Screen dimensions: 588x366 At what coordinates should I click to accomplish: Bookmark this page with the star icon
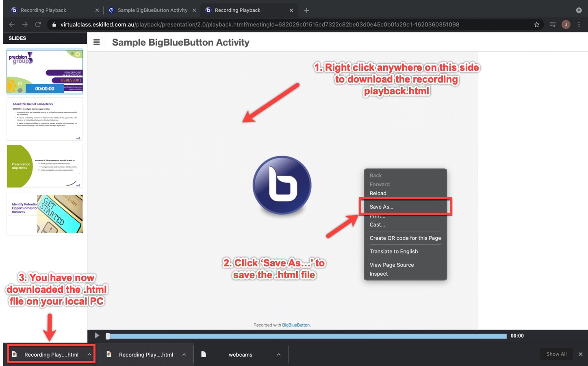click(536, 24)
